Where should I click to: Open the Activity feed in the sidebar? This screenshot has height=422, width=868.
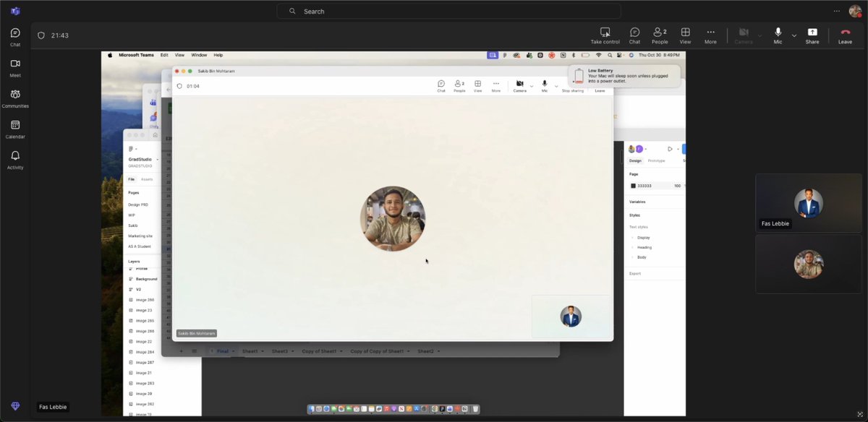[x=15, y=160]
